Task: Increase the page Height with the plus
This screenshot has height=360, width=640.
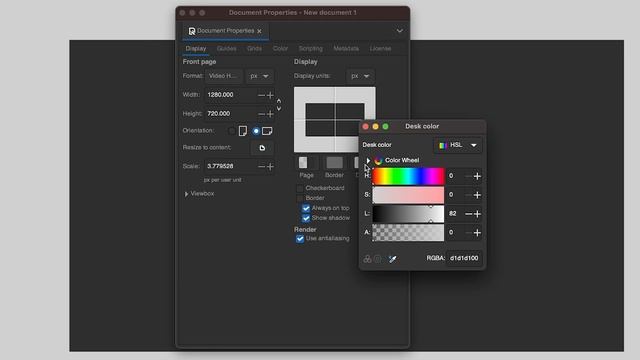Action: 270,114
